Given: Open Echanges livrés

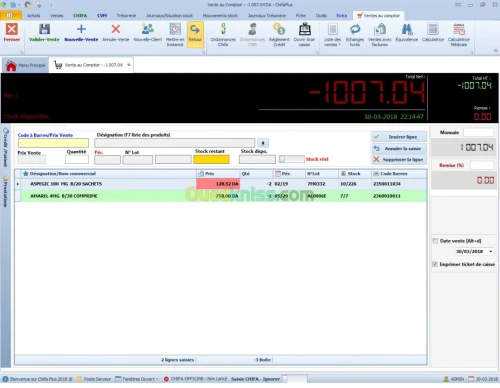Looking at the screenshot, I should [355, 34].
